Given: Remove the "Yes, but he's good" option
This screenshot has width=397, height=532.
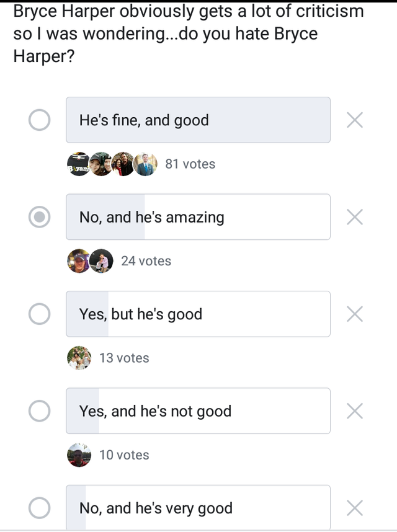Looking at the screenshot, I should point(355,314).
